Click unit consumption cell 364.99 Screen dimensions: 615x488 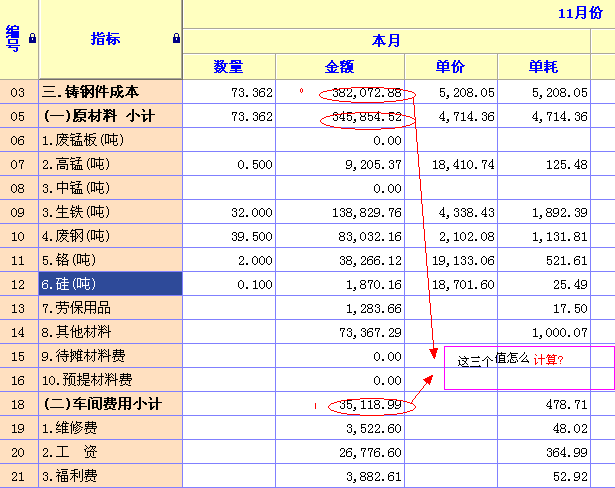point(544,452)
